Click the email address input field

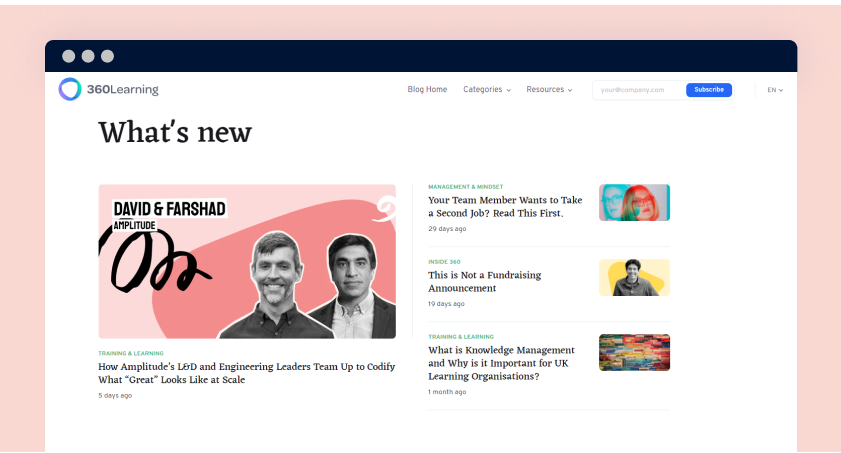[x=639, y=90]
